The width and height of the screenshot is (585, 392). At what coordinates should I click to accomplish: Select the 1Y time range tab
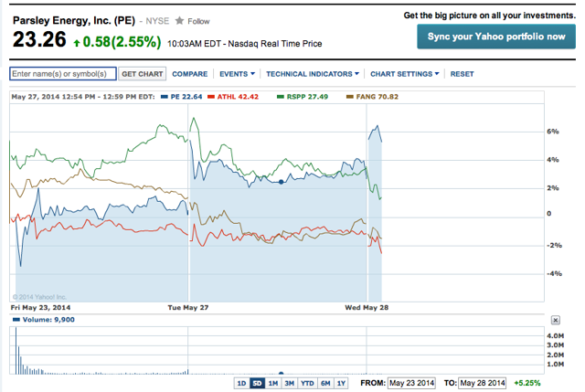click(341, 383)
